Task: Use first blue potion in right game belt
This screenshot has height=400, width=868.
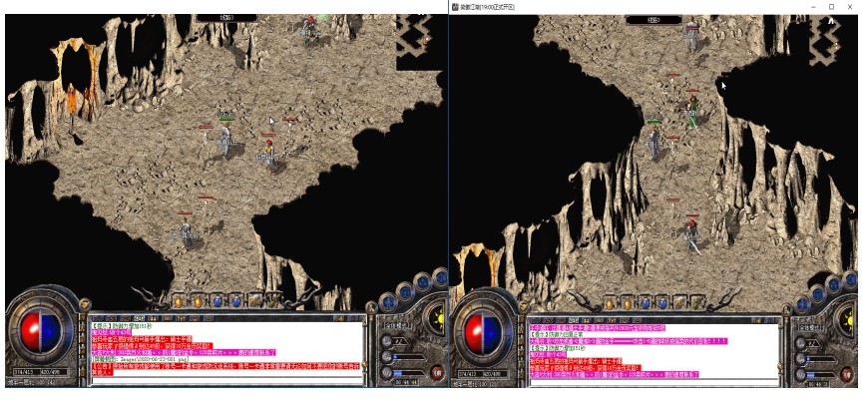Action: click(x=645, y=303)
